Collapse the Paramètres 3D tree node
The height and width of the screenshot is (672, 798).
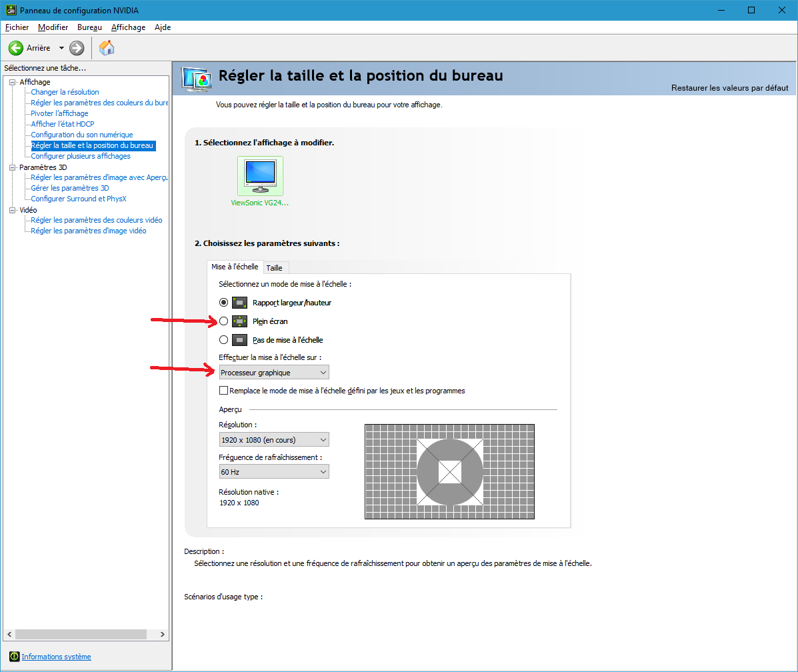[13, 167]
